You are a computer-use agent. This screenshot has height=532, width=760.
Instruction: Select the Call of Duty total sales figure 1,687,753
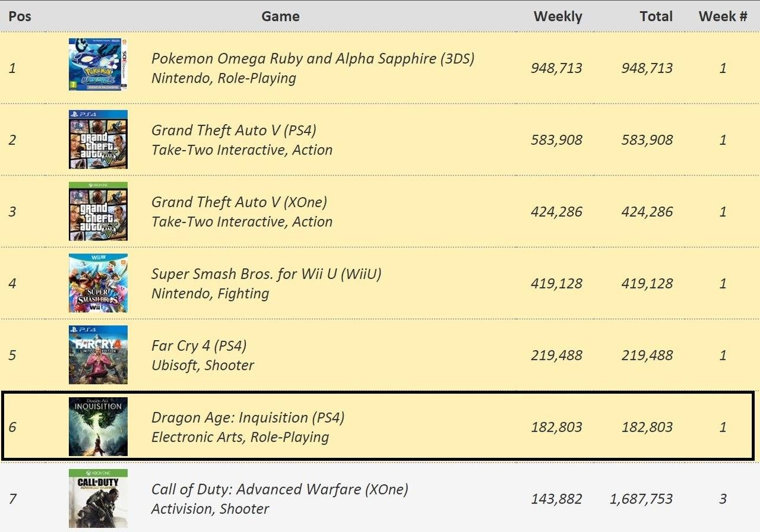click(641, 499)
